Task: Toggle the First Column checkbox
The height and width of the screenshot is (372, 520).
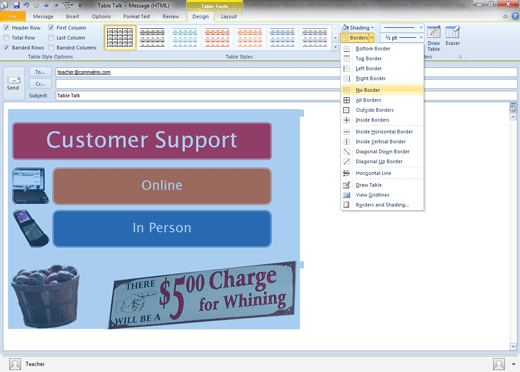Action: click(x=51, y=28)
